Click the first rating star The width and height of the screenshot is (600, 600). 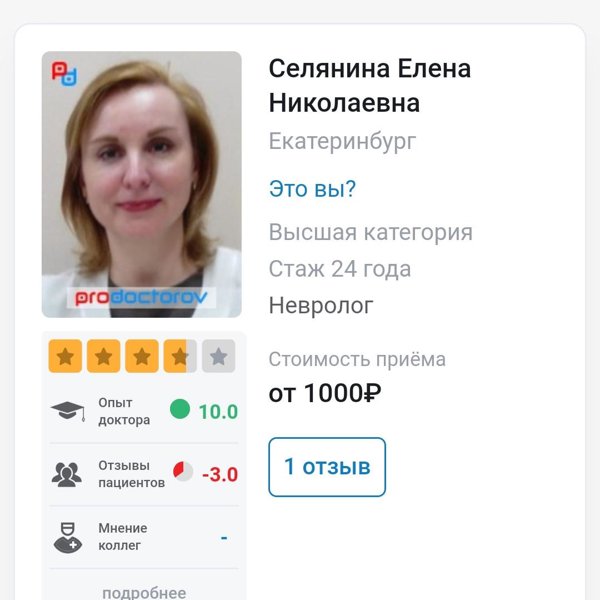(65, 356)
